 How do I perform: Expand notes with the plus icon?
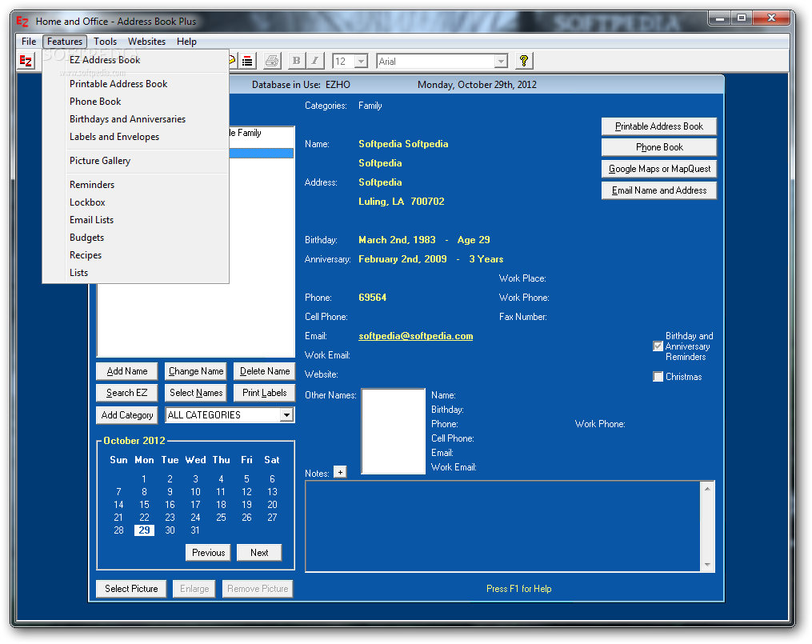point(340,472)
